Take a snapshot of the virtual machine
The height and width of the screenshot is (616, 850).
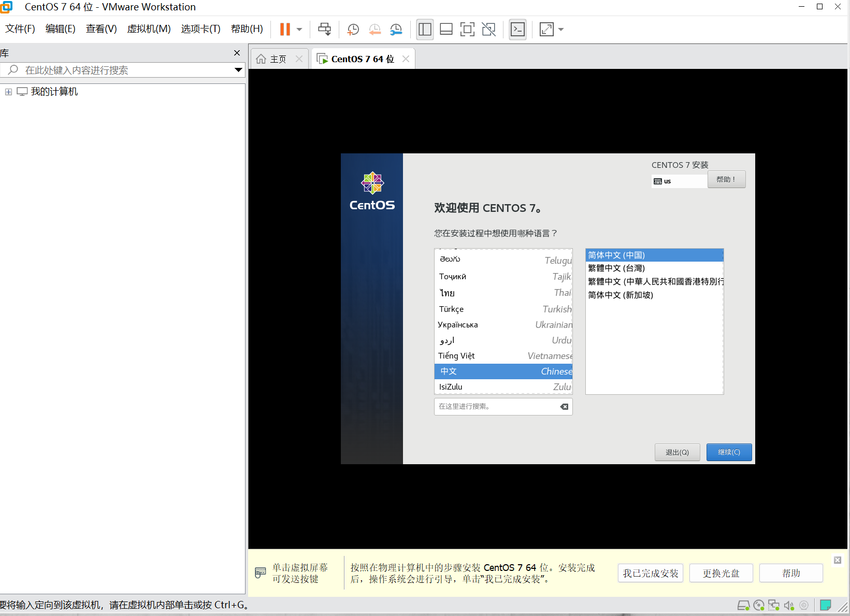coord(353,29)
